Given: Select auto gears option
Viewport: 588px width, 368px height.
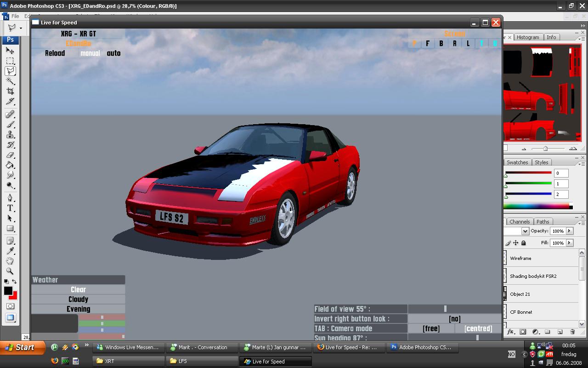Looking at the screenshot, I should click(113, 53).
